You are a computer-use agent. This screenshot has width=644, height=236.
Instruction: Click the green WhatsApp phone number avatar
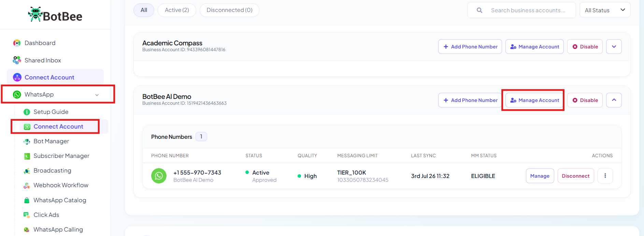click(159, 176)
